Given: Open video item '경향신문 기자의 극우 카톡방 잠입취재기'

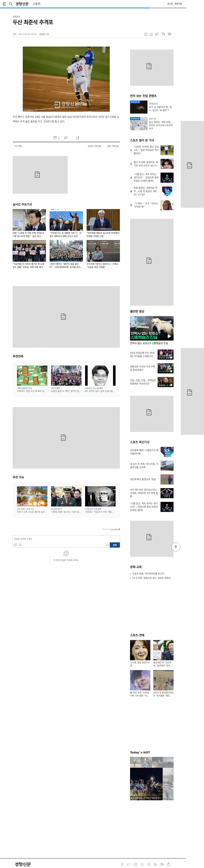Looking at the screenshot, I should pyautogui.click(x=152, y=368).
